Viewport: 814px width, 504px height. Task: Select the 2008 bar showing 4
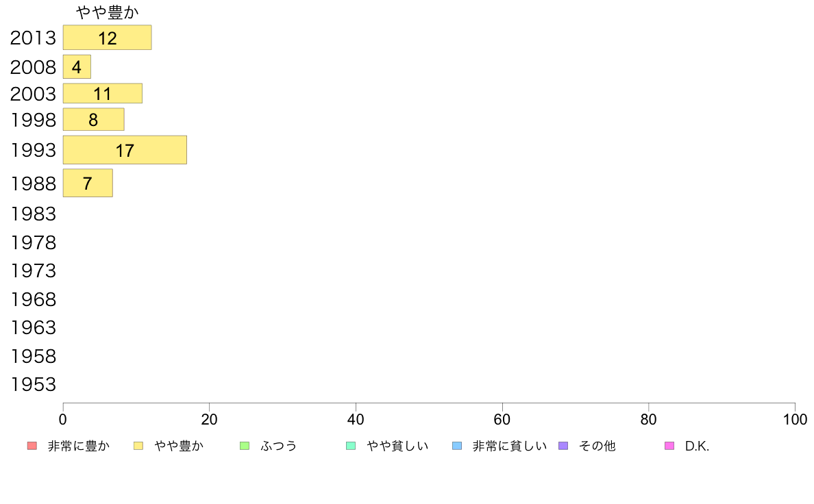point(77,67)
